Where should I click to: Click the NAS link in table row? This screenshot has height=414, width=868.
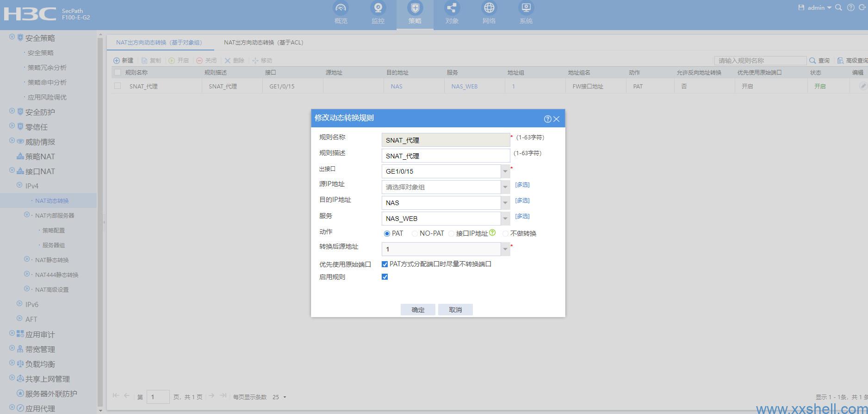click(x=397, y=87)
